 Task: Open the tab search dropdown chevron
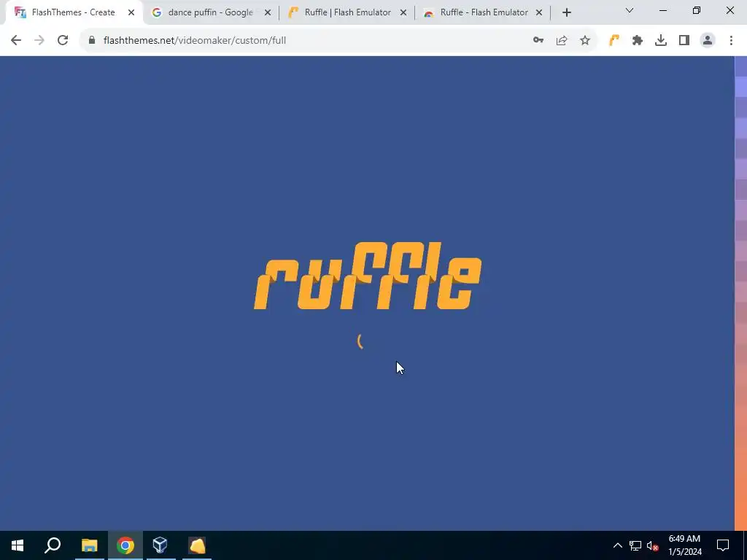coord(630,10)
